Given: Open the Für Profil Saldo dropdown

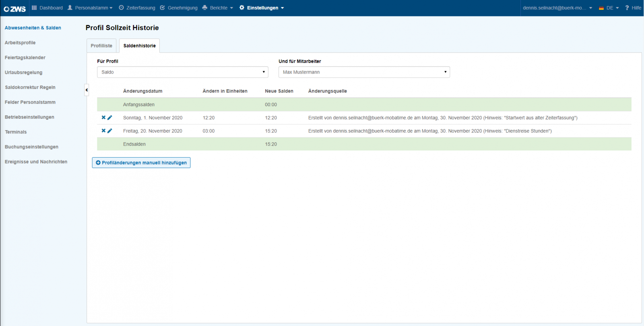Looking at the screenshot, I should pyautogui.click(x=183, y=72).
